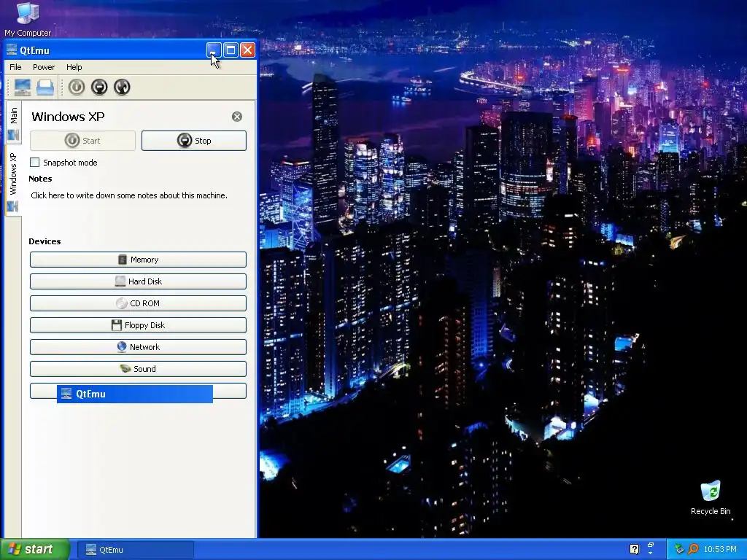Enable the Snapshot mode checkbox
The height and width of the screenshot is (560, 747).
point(35,163)
